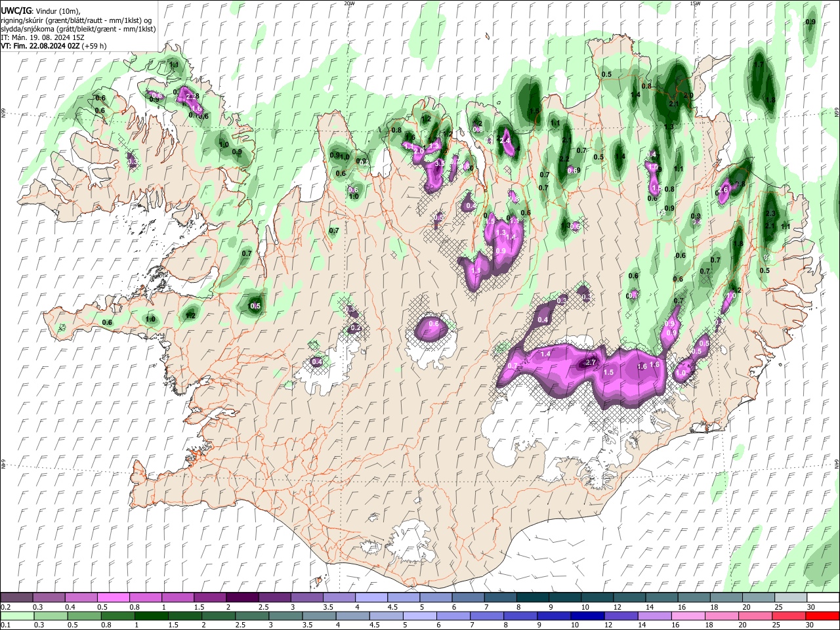The image size is (840, 630).
Task: Click the 'VT: Fim. 22.08.2024 02Z' valid time
Action: click(x=40, y=46)
